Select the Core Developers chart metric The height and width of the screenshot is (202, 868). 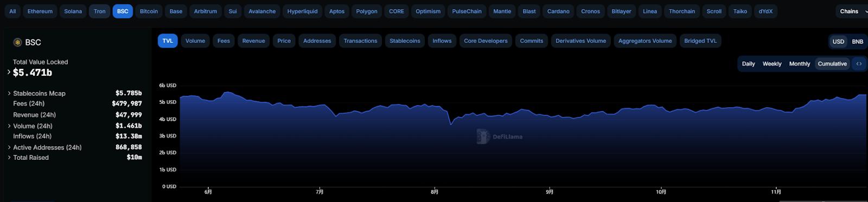click(x=486, y=41)
